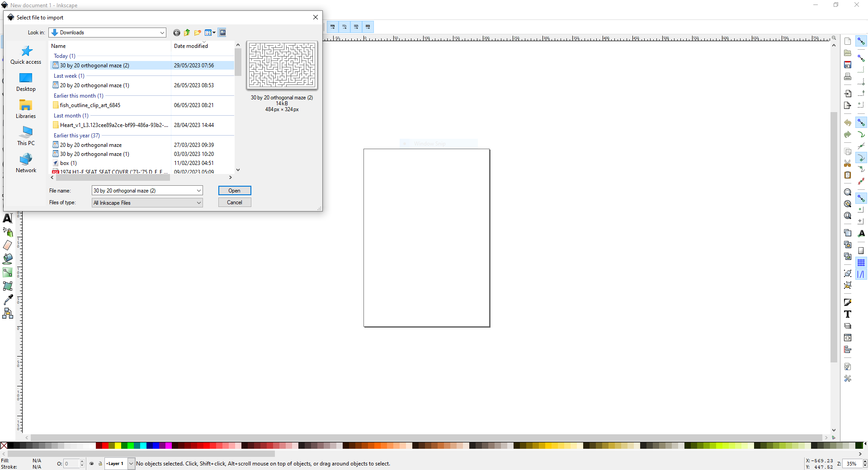Click the Zoom to fit drawing icon

(x=848, y=204)
